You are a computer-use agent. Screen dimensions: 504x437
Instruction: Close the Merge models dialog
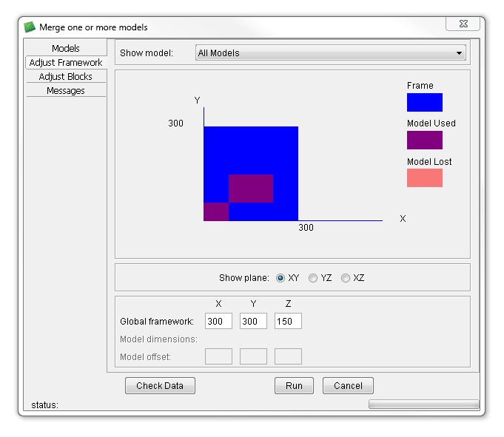tap(463, 24)
